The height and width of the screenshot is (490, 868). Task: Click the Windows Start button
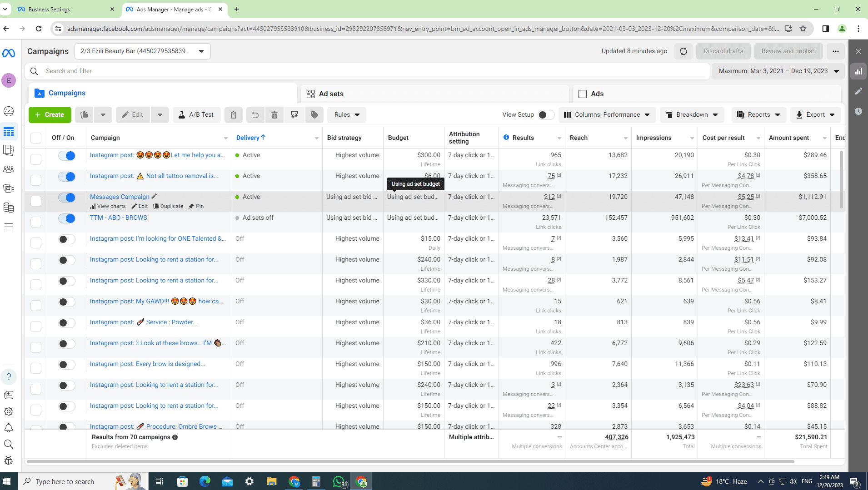[7, 481]
